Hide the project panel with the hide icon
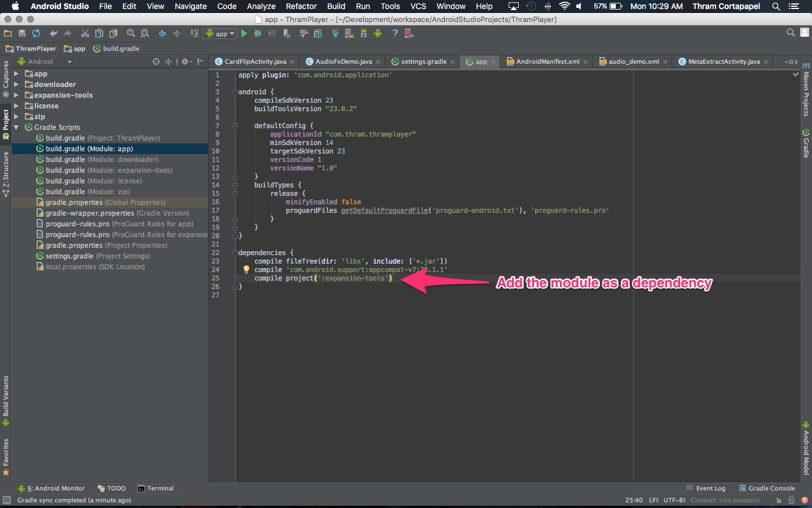 point(200,62)
